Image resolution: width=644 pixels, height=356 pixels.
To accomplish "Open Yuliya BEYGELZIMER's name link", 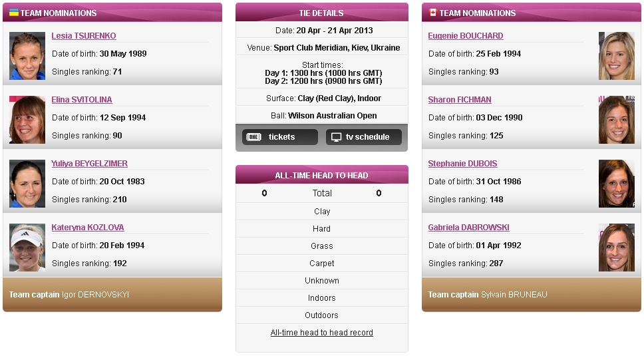I will (90, 164).
